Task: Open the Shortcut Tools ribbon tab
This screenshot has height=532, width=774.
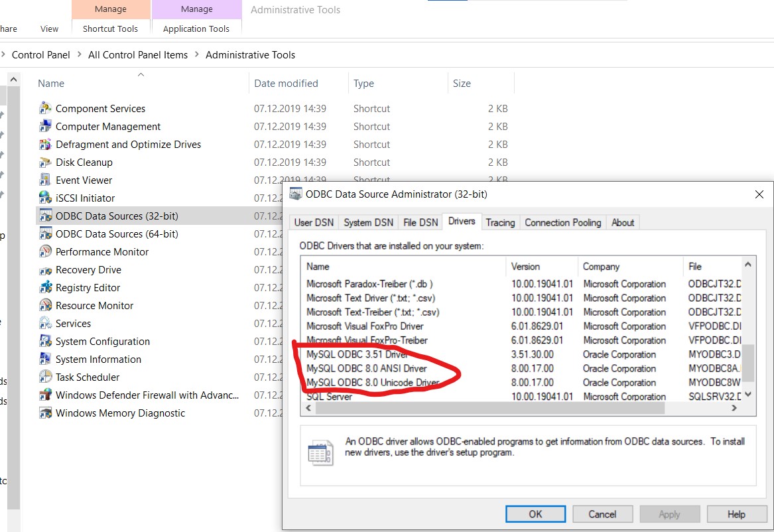Action: point(110,29)
